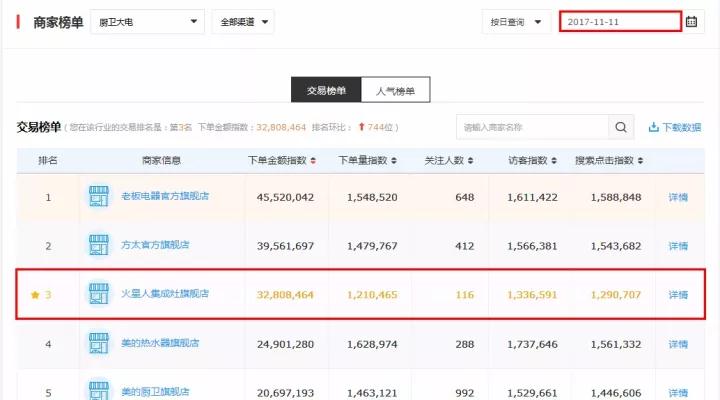
Task: Click the merchant search magnifier icon
Action: 621,127
